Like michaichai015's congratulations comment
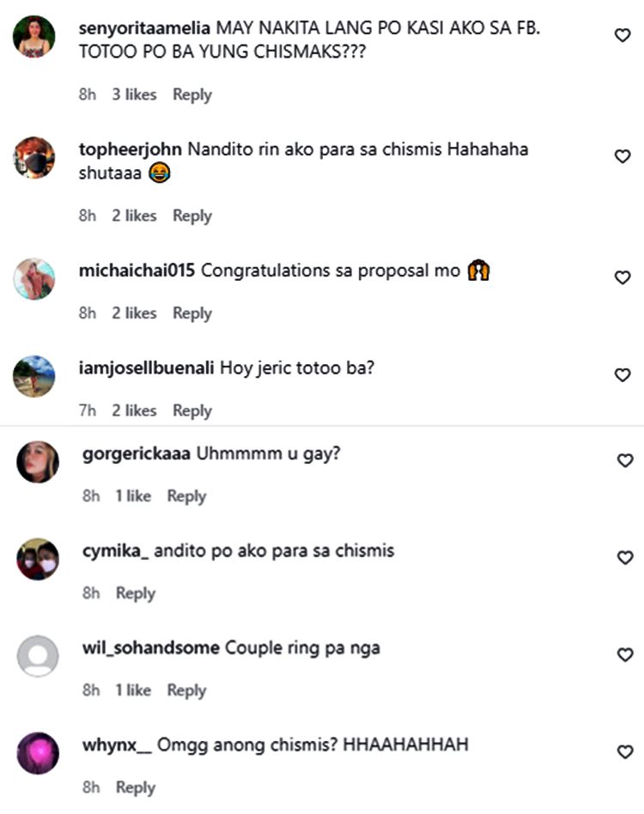 [x=623, y=277]
